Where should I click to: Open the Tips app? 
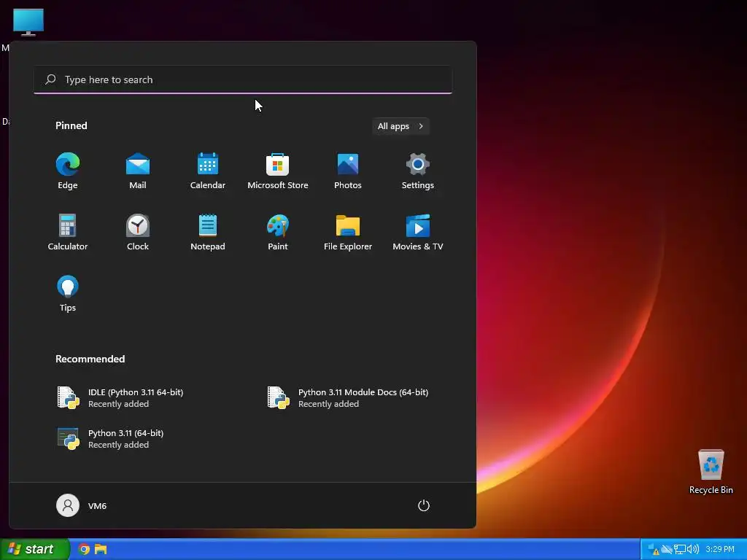(68, 294)
